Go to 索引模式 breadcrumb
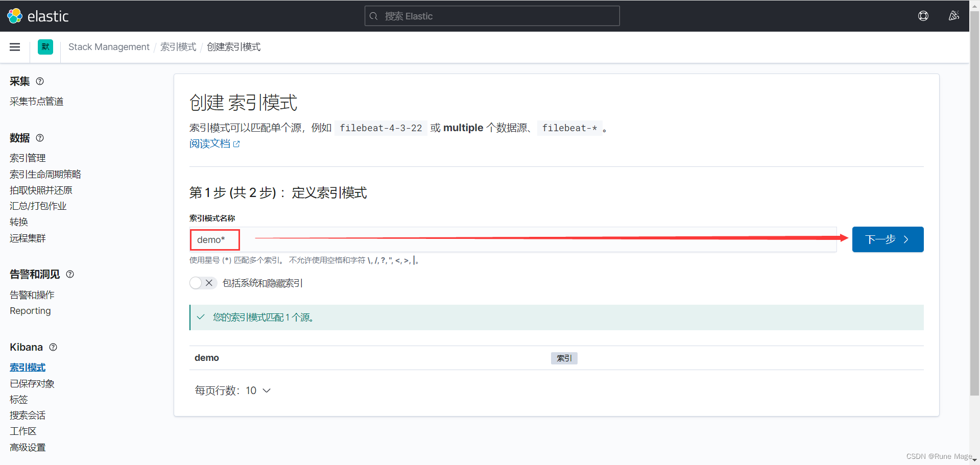Screen dimensions: 980x465 [178, 47]
